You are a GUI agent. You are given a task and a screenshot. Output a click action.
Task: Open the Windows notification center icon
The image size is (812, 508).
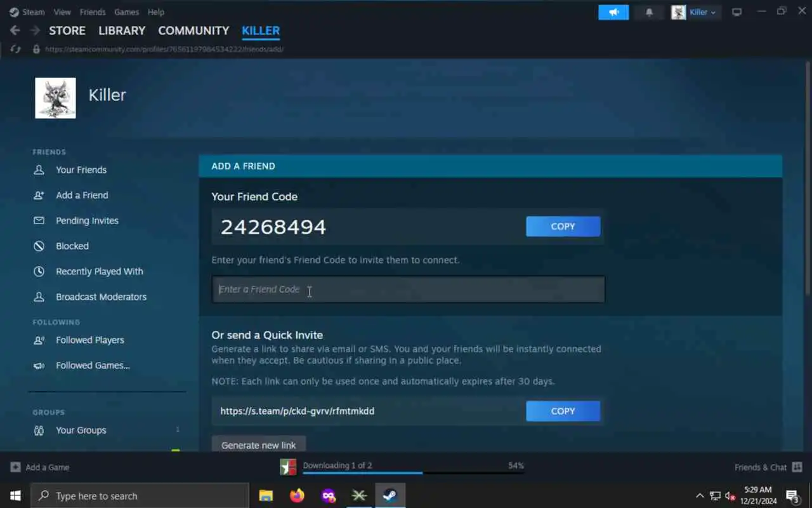(x=792, y=496)
